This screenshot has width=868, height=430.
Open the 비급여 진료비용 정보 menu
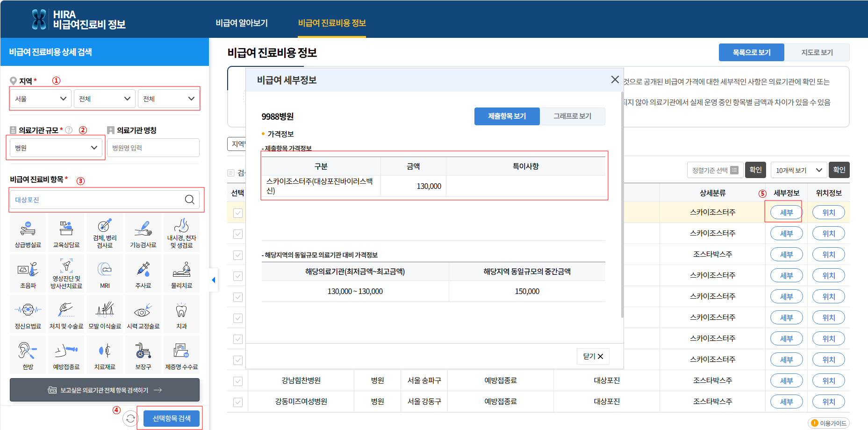(x=332, y=23)
